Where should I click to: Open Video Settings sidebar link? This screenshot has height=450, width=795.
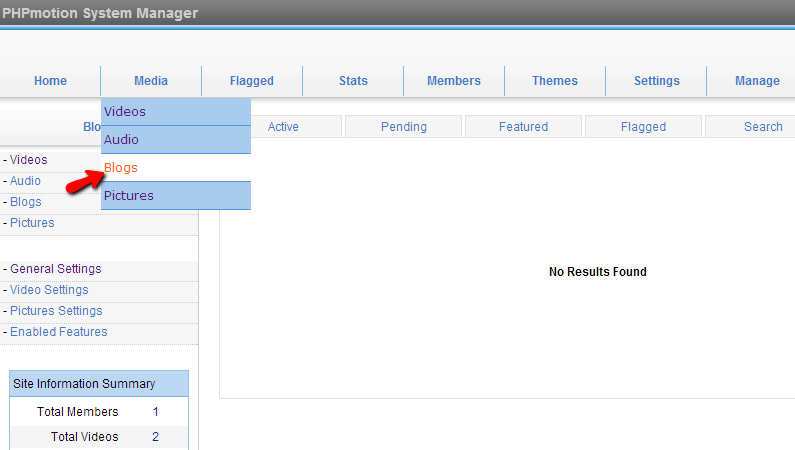click(49, 290)
